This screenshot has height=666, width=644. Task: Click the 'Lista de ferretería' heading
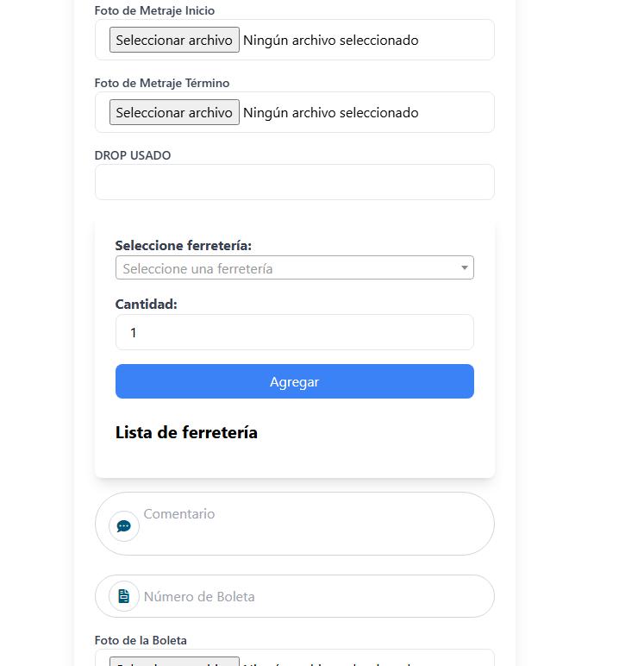pyautogui.click(x=186, y=432)
